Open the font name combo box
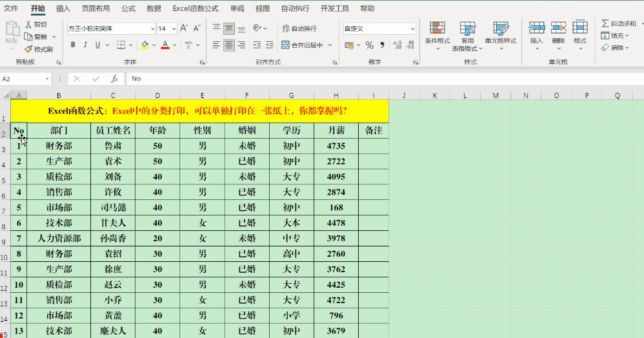 coord(111,28)
